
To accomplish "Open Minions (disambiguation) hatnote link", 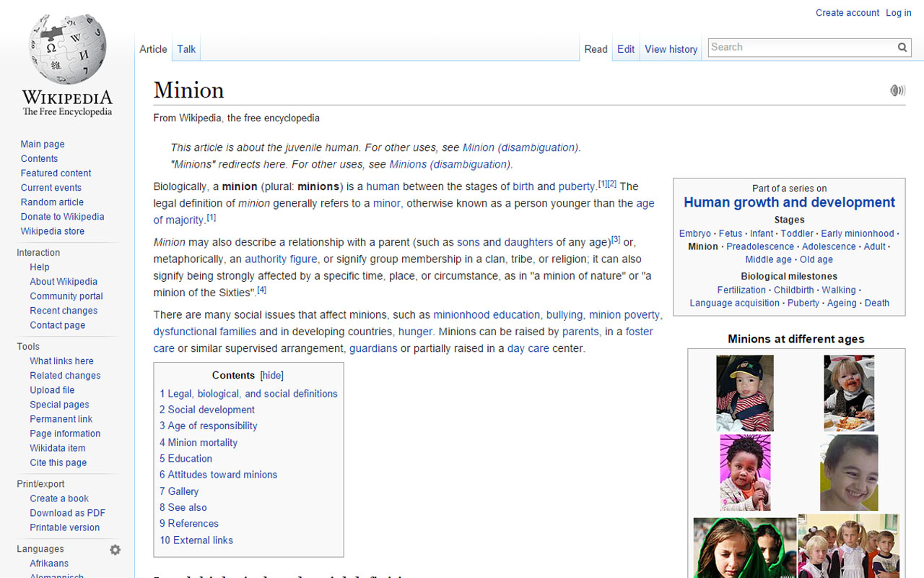I will 450,164.
